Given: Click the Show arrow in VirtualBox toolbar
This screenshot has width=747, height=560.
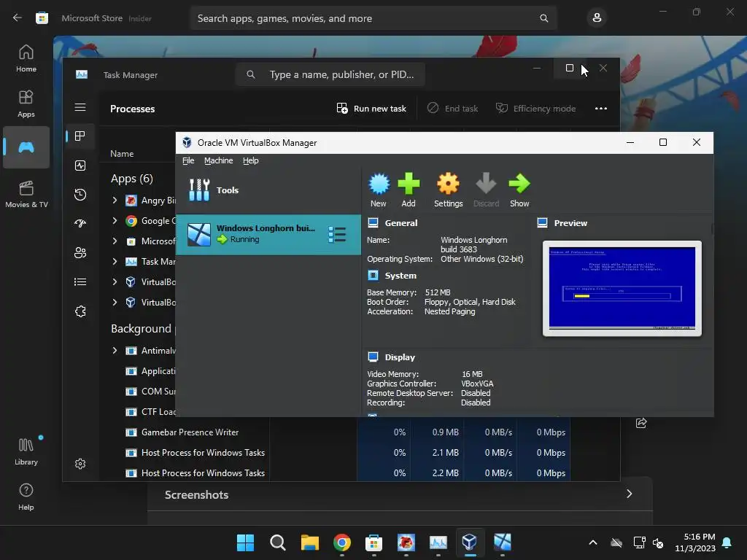Looking at the screenshot, I should (x=519, y=184).
